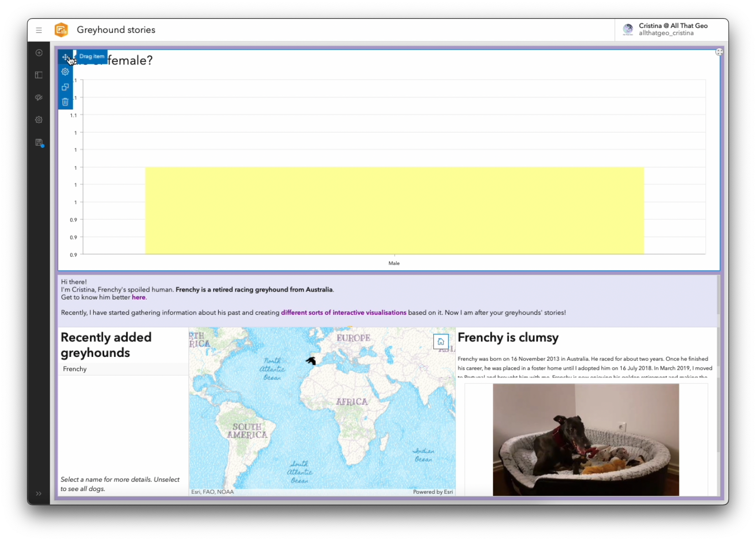Open dashboard Settings gear in dark sidebar
This screenshot has width=756, height=541.
coord(39,120)
